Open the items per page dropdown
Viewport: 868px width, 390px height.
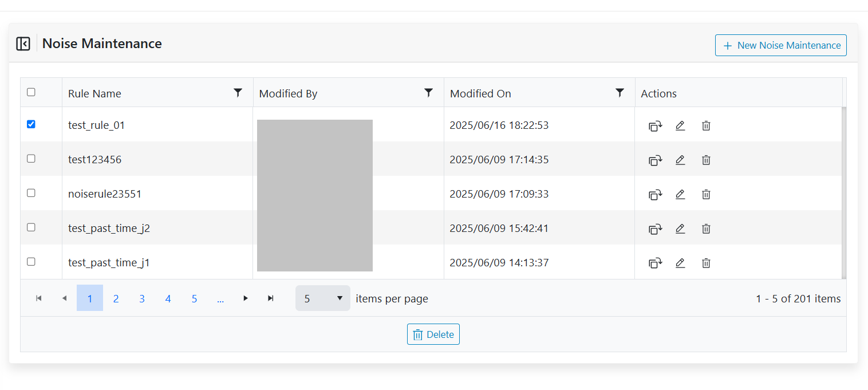[x=323, y=298]
